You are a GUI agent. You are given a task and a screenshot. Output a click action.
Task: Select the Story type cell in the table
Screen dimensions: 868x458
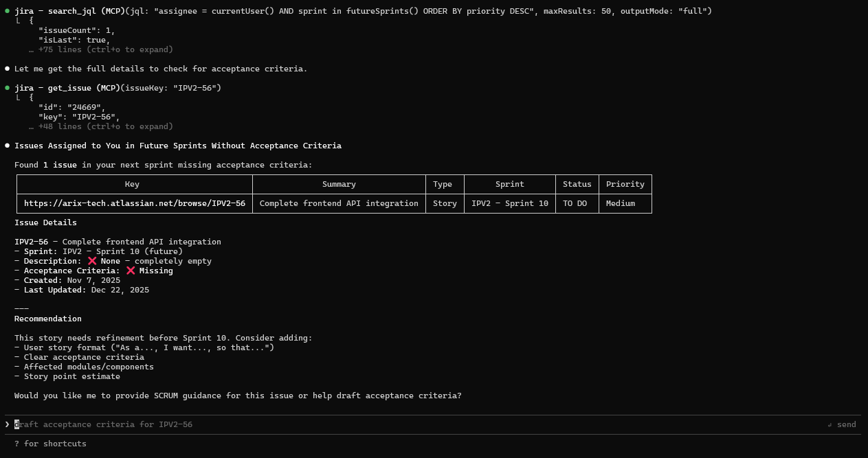click(443, 203)
